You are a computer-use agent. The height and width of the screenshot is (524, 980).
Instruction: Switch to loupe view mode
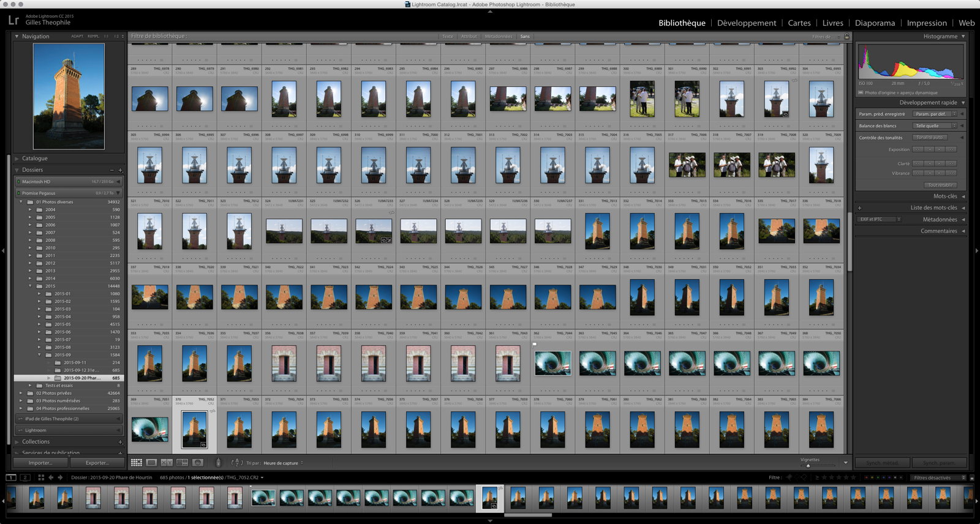151,463
